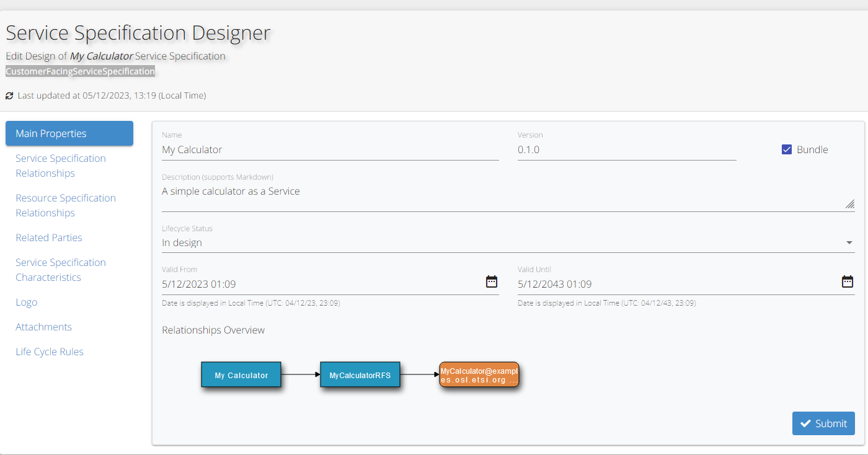Open the Valid From calendar picker icon
The height and width of the screenshot is (455, 868).
click(491, 282)
